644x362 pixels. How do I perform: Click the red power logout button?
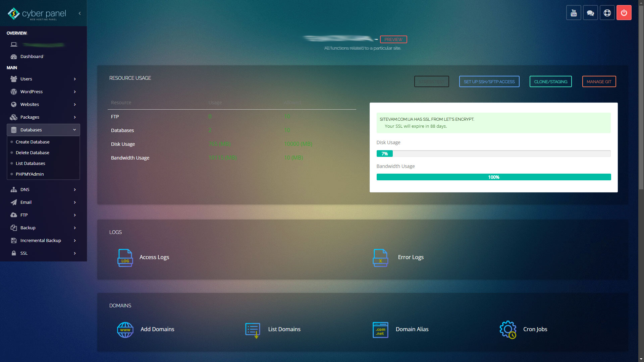624,13
